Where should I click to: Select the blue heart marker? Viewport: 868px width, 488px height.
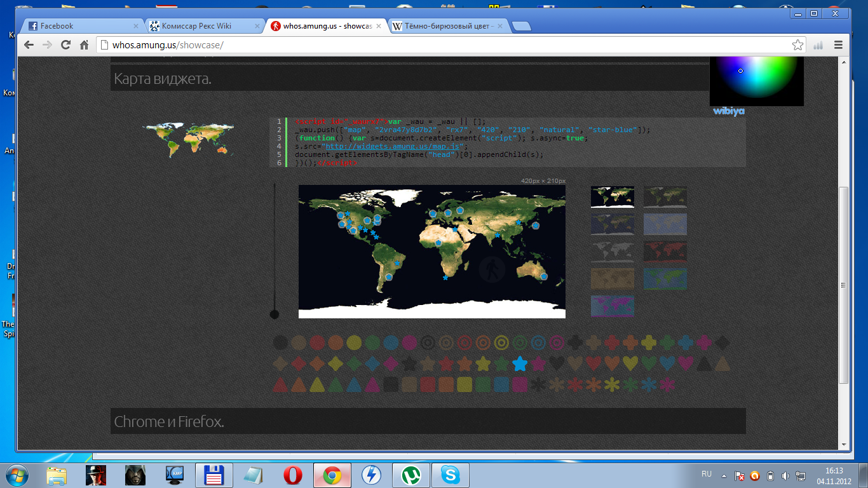(667, 363)
